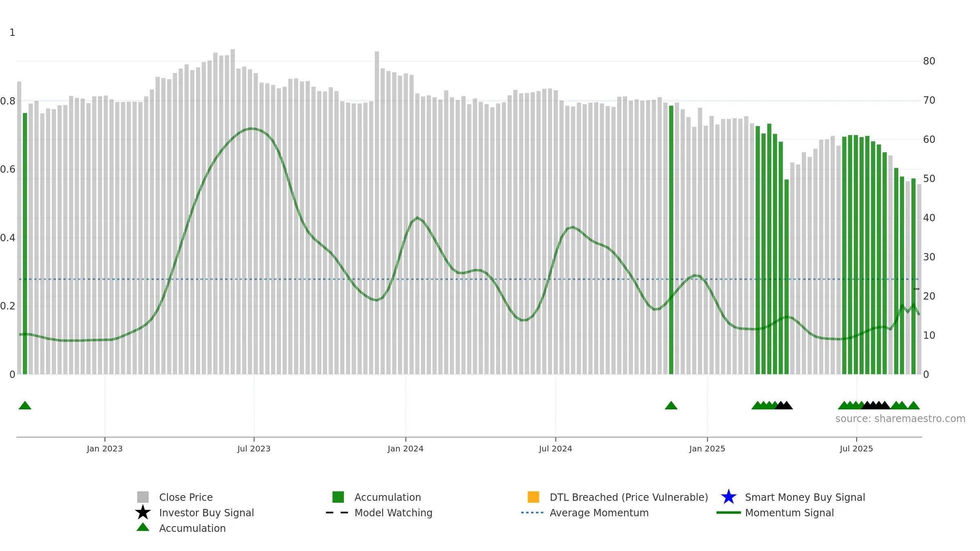Click the dashed Model Watching legend line

point(337,513)
